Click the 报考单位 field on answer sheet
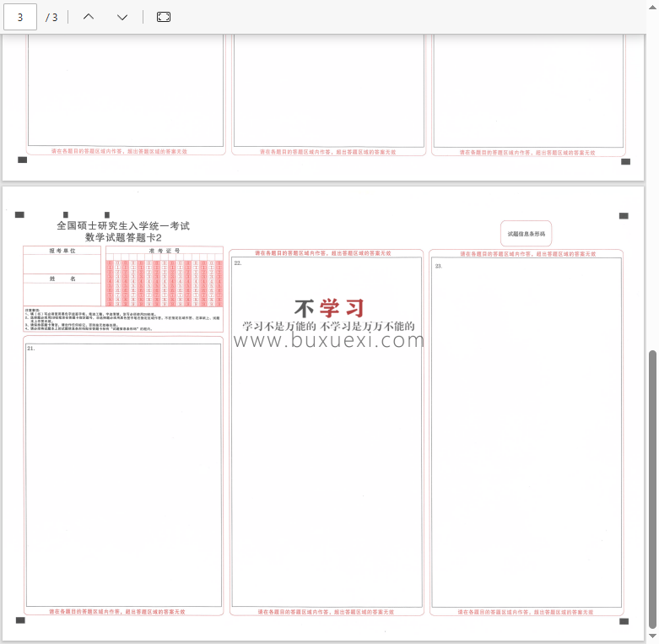The width and height of the screenshot is (659, 644). (x=63, y=262)
